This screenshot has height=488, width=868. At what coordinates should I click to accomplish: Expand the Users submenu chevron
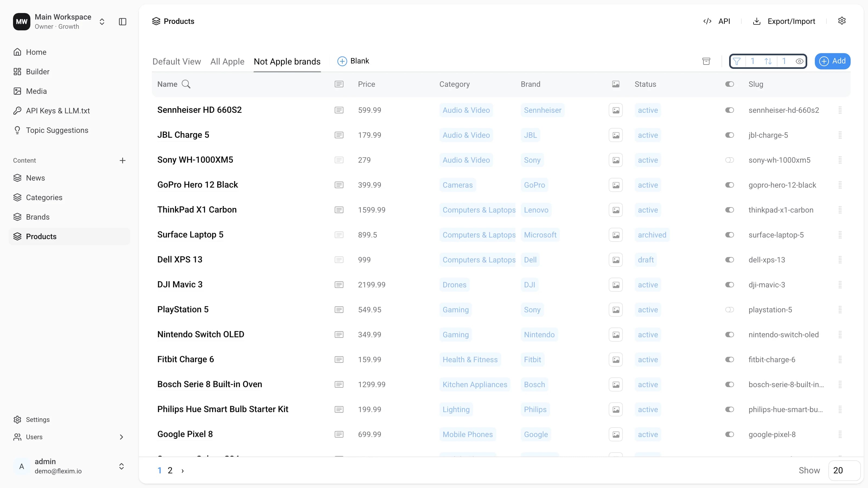(x=121, y=437)
